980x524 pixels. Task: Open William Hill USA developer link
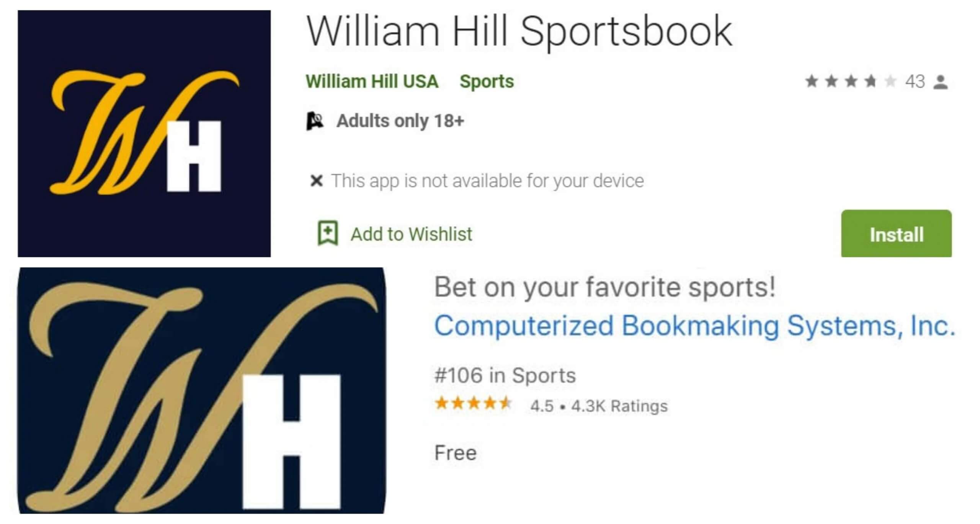[372, 81]
